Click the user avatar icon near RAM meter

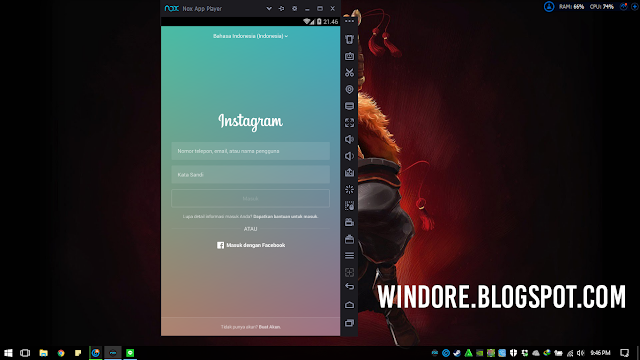point(549,7)
